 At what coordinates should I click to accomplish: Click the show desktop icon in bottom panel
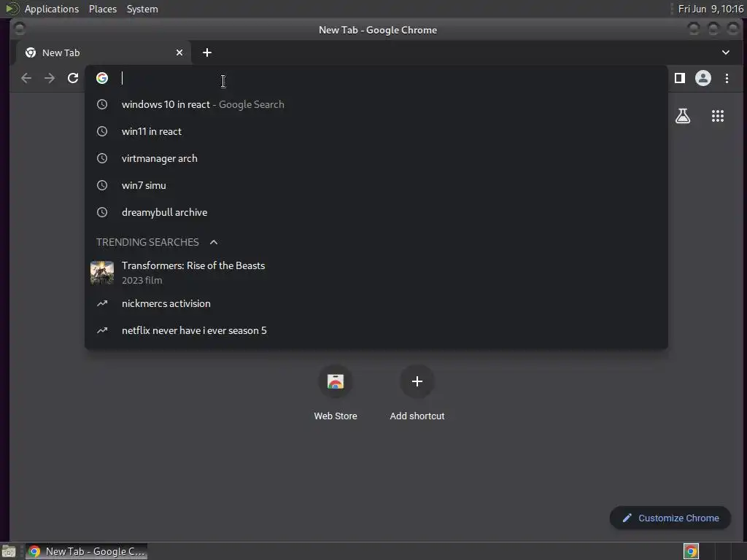pos(9,551)
